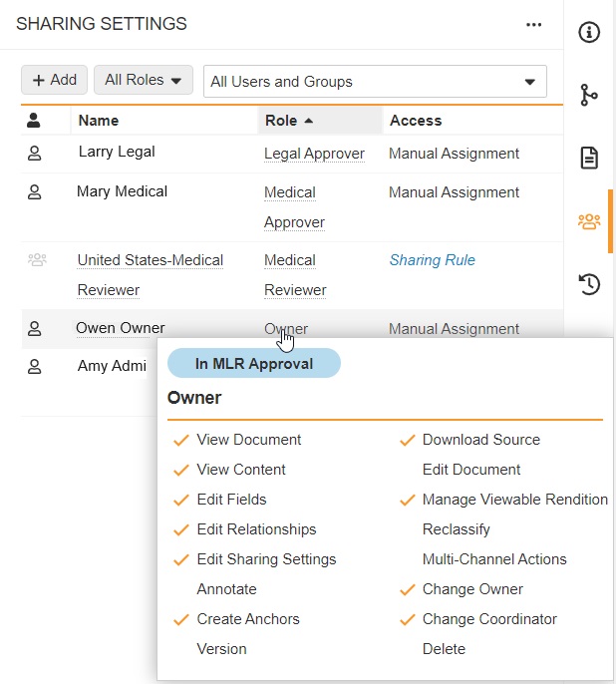Click the In MLR Approval status badge
Image resolution: width=616 pixels, height=684 pixels.
pyautogui.click(x=254, y=364)
